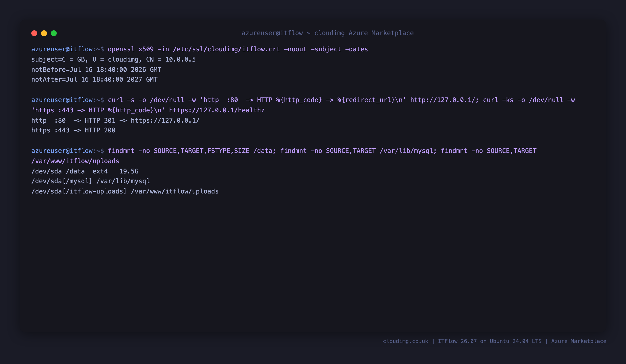Click the line 'notAfter=Jul 16 18:40:00 2027 GMT'
This screenshot has width=626, height=364.
click(94, 79)
